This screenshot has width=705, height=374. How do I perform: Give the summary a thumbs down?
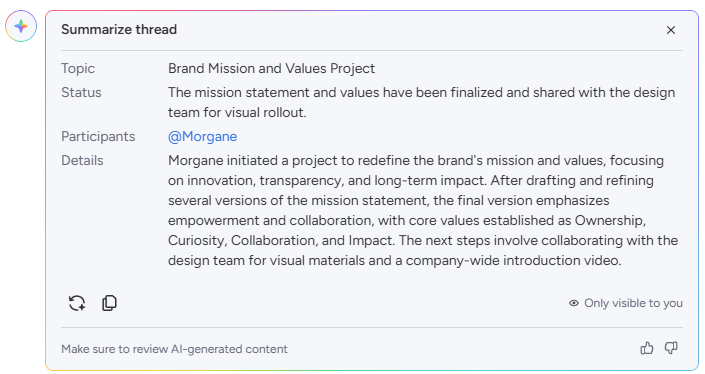point(671,348)
